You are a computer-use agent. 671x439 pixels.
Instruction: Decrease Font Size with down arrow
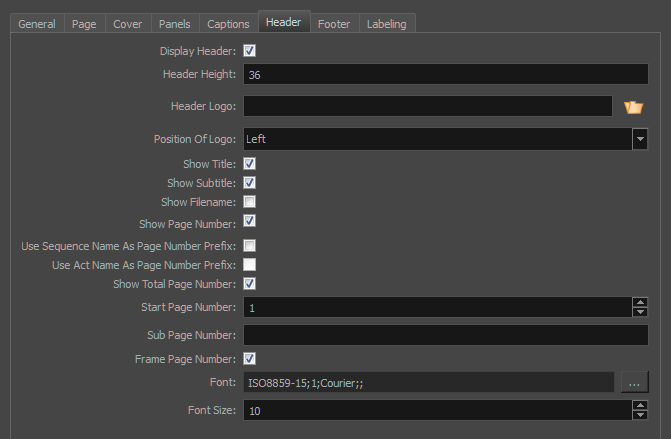click(640, 415)
